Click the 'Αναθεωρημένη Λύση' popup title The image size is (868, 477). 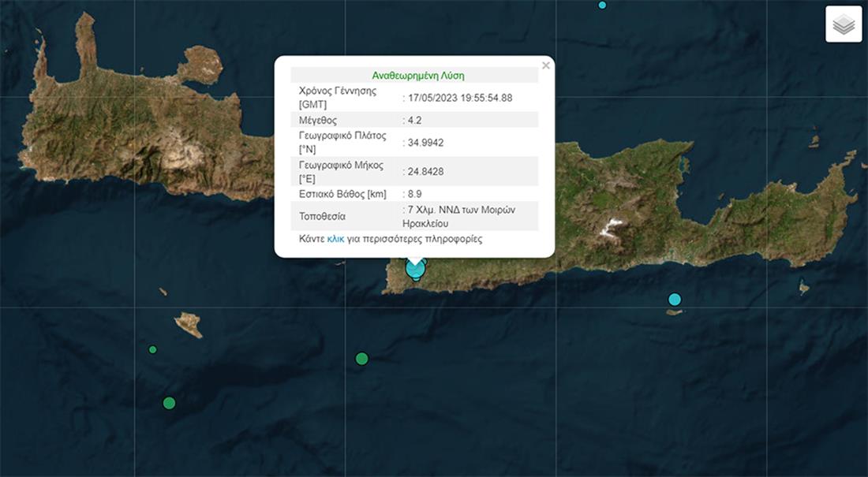coord(417,76)
